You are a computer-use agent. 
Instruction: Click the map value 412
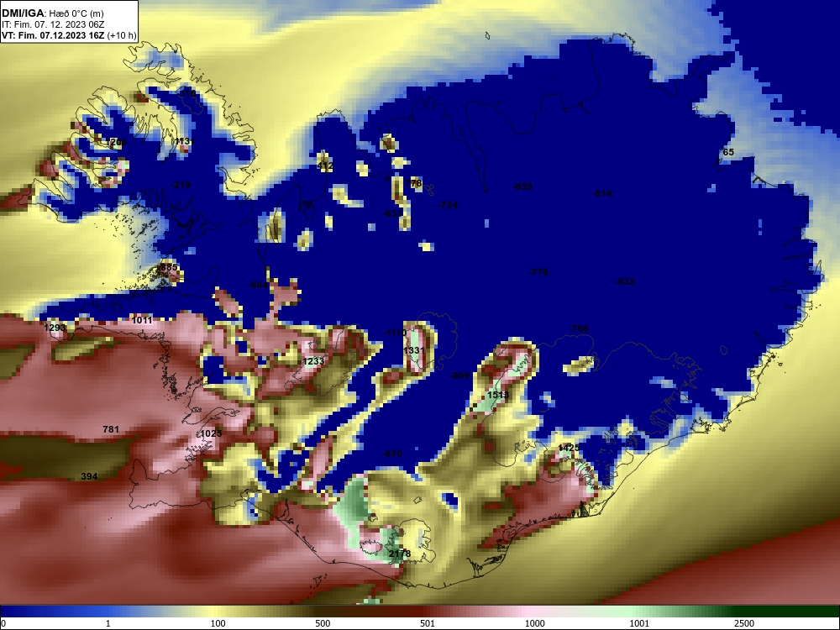click(325, 165)
